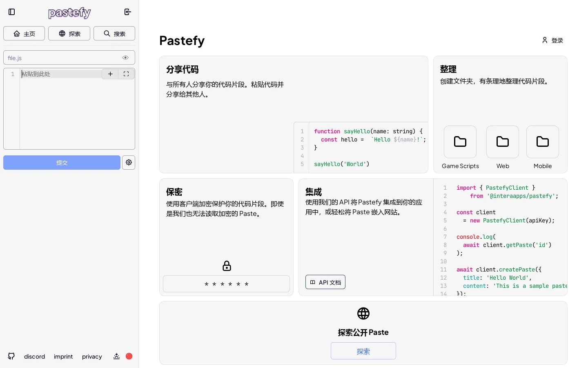Click the Game Scripts folder label
Viewport: 588px width, 368px height.
point(460,166)
